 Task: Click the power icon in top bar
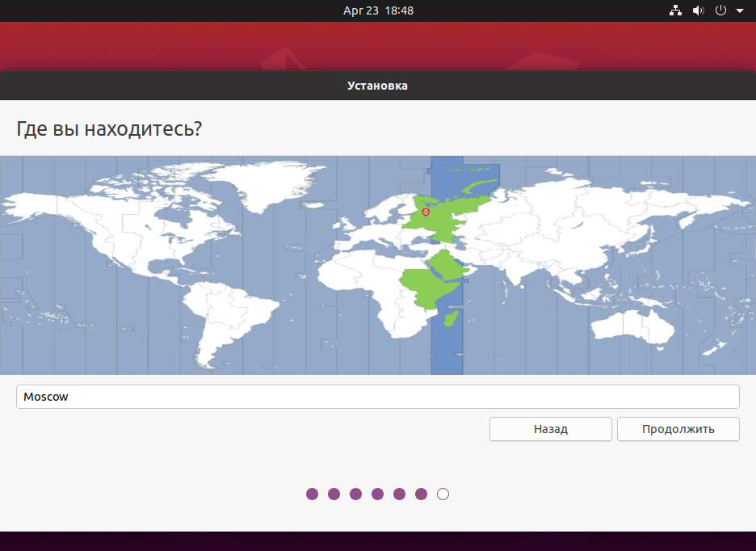coord(720,11)
